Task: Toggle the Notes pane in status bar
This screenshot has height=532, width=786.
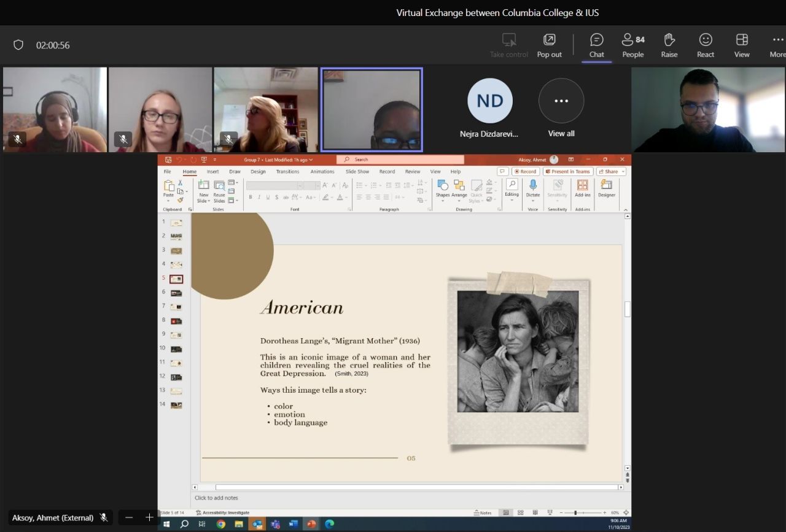Action: 482,512
